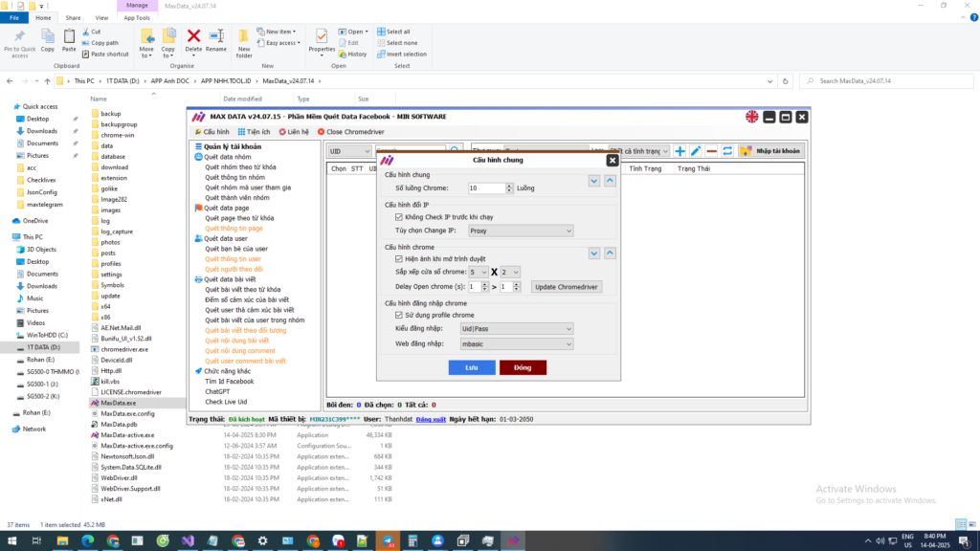Viewport: 980px width, 551px height.
Task: Disable Sử dụng profile chrome checkbox
Action: coord(399,315)
